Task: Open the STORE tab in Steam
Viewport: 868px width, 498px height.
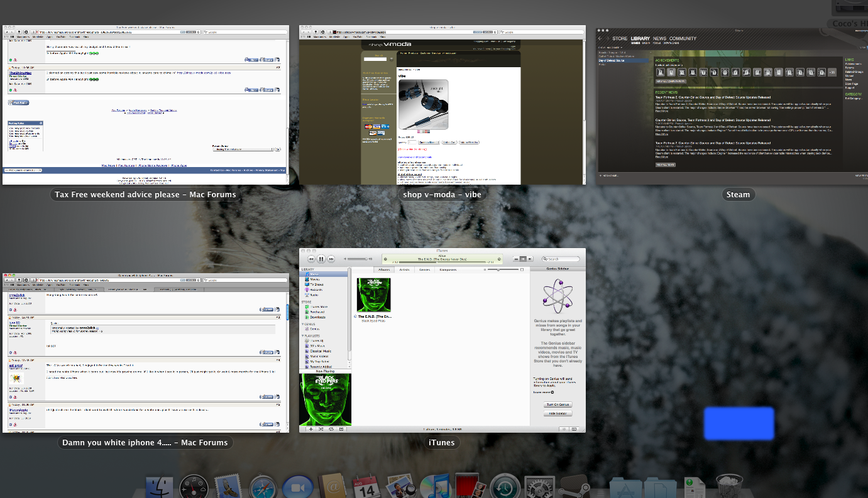Action: point(620,38)
